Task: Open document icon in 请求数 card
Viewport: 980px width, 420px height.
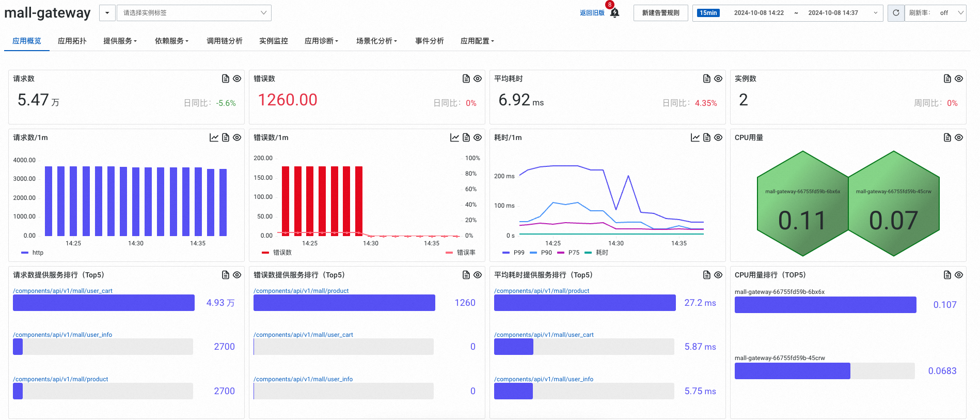Action: tap(226, 79)
